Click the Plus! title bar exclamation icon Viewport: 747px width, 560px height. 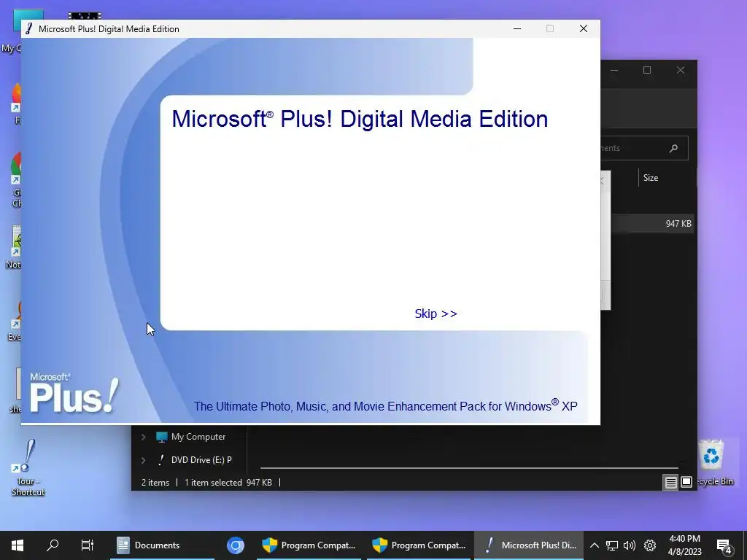[28, 28]
